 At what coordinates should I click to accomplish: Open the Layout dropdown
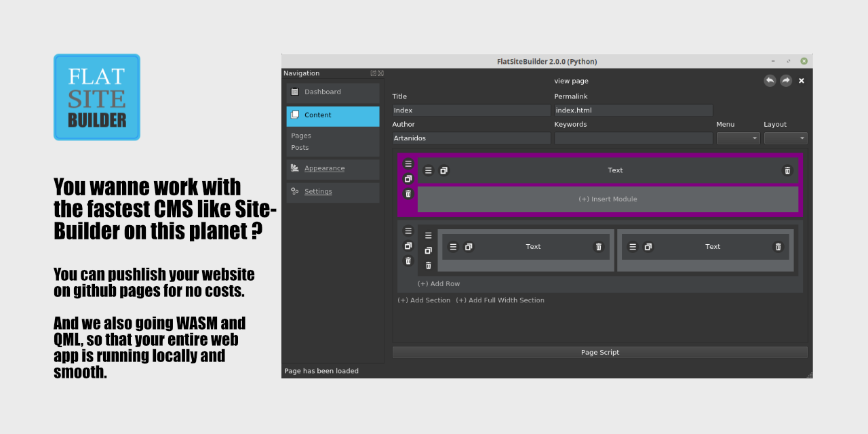pyautogui.click(x=785, y=138)
